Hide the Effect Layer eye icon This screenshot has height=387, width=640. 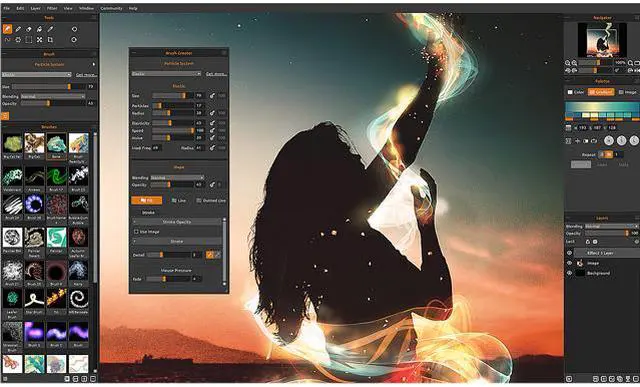pyautogui.click(x=569, y=253)
